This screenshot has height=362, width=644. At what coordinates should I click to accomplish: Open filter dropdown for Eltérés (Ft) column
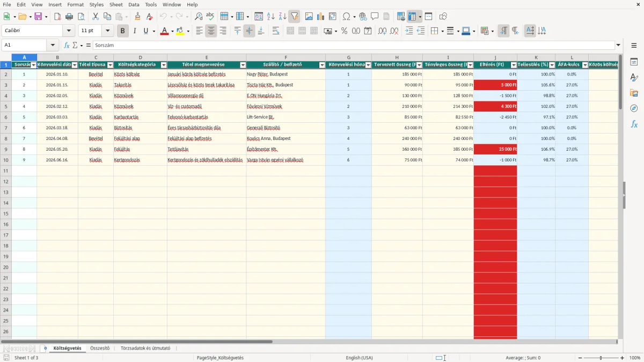[x=514, y=65]
